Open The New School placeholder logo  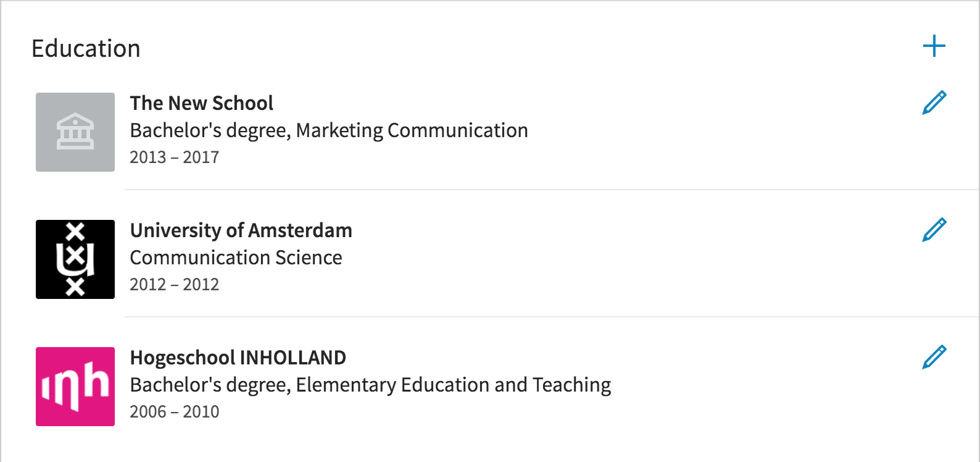point(75,132)
